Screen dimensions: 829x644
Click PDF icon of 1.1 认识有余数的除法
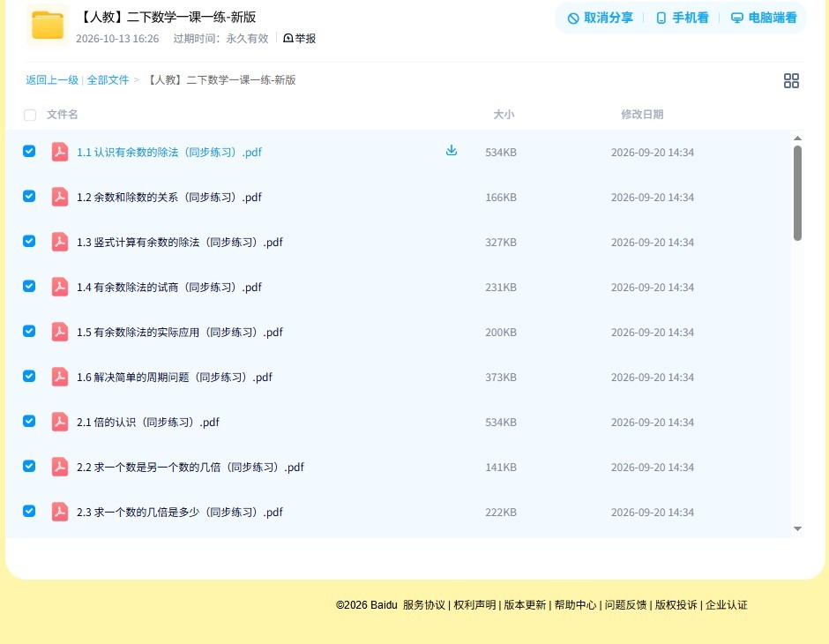pos(59,152)
